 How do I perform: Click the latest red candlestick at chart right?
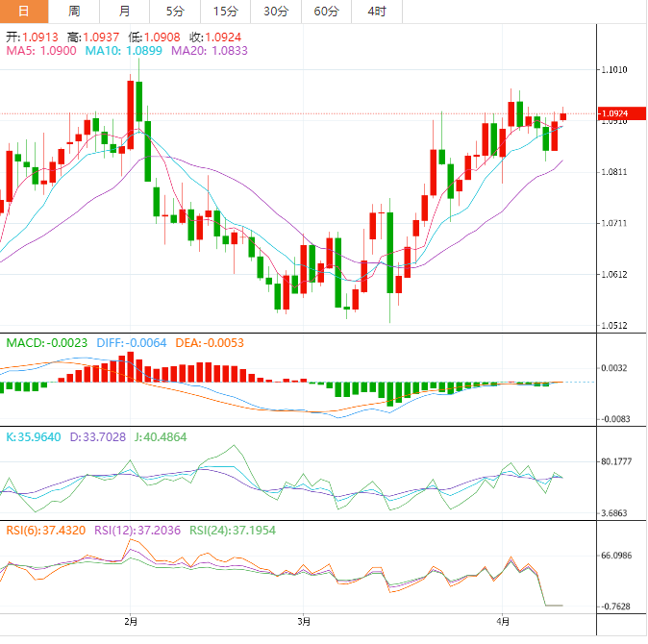(562, 116)
